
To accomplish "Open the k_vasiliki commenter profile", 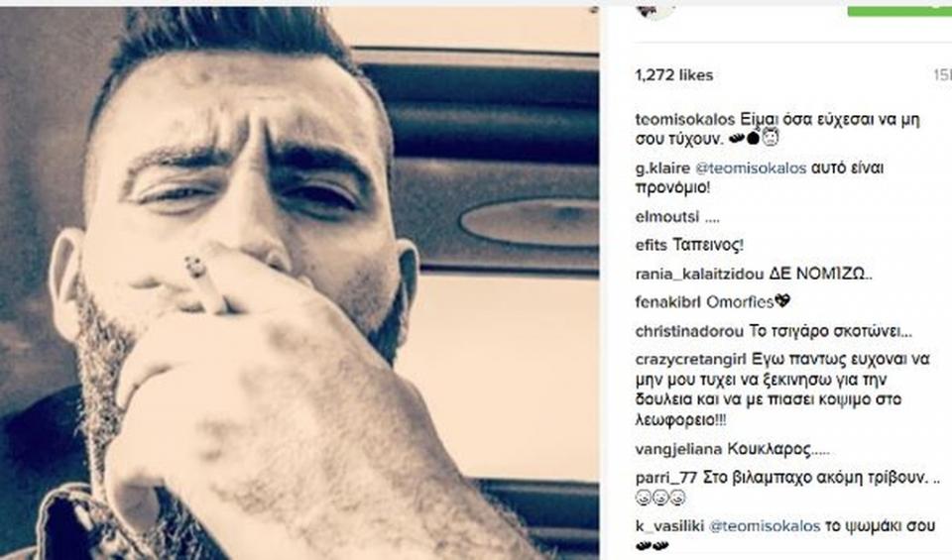I will 669,526.
